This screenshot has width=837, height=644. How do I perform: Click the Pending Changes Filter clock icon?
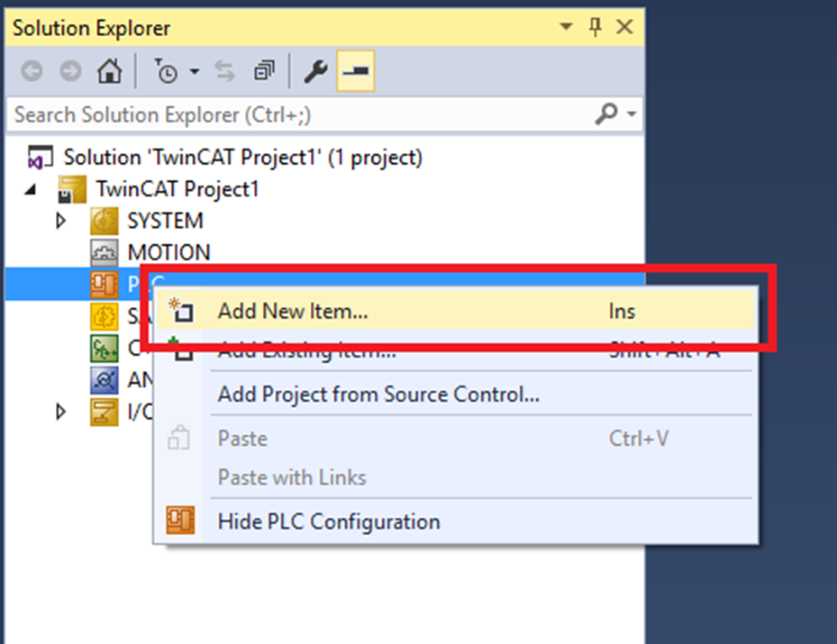click(x=166, y=73)
